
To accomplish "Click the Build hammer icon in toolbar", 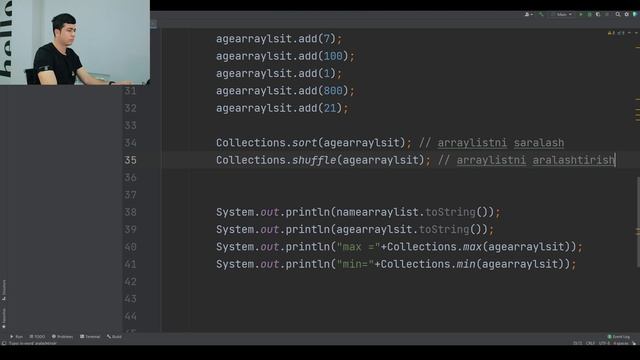I will (541, 14).
